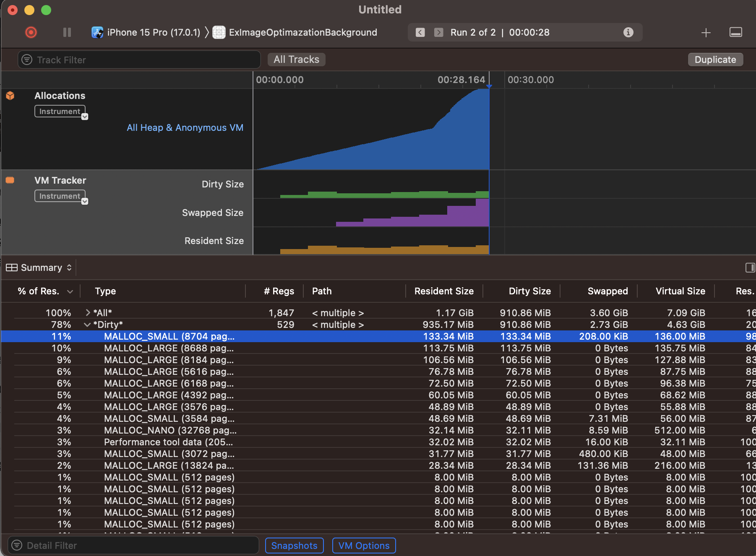Click the Snapshots button
Screen dimensions: 756x556
(x=294, y=546)
